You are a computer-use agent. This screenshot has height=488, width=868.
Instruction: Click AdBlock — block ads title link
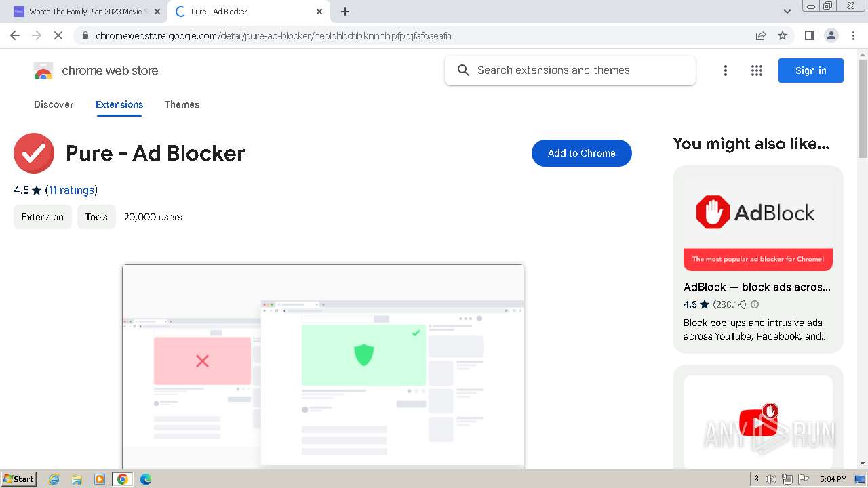point(757,287)
